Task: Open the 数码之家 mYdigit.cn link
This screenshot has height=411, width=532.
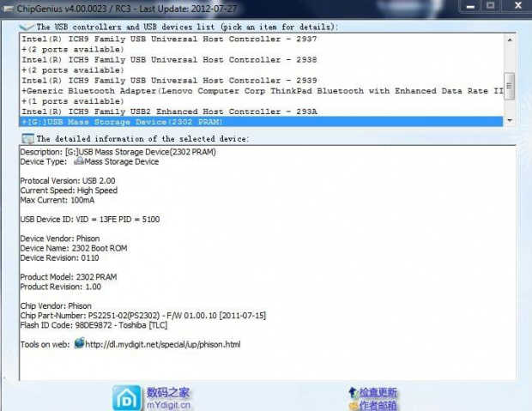Action: click(168, 398)
